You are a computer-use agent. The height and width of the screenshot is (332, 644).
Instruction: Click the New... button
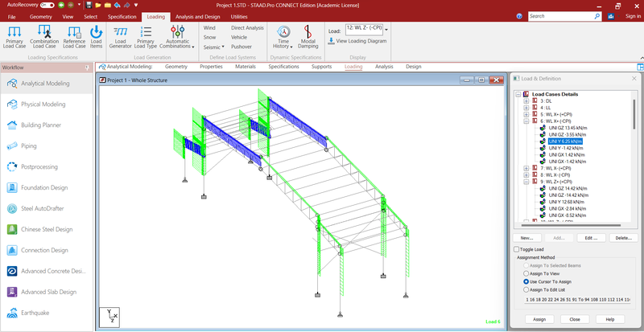coord(527,238)
